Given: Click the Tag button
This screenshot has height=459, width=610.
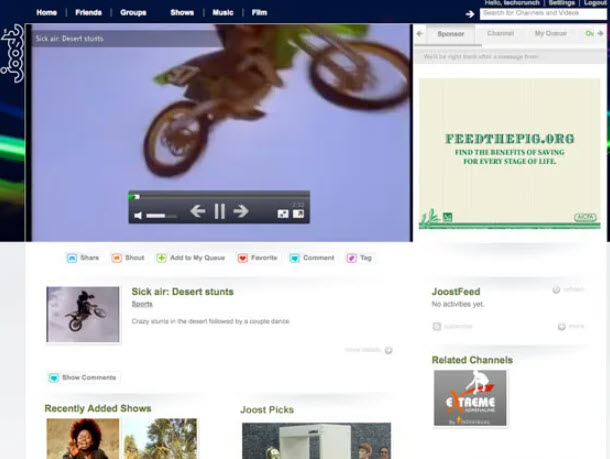Looking at the screenshot, I should point(359,258).
